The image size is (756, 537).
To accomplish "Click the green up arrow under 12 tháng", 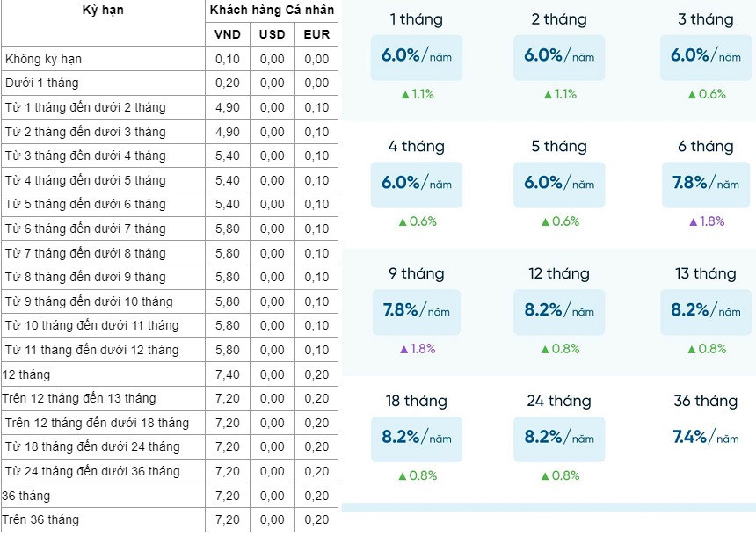I will point(546,349).
